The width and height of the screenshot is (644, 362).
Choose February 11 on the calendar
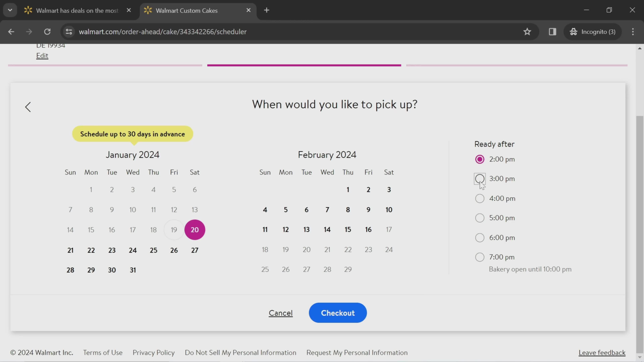tap(265, 229)
